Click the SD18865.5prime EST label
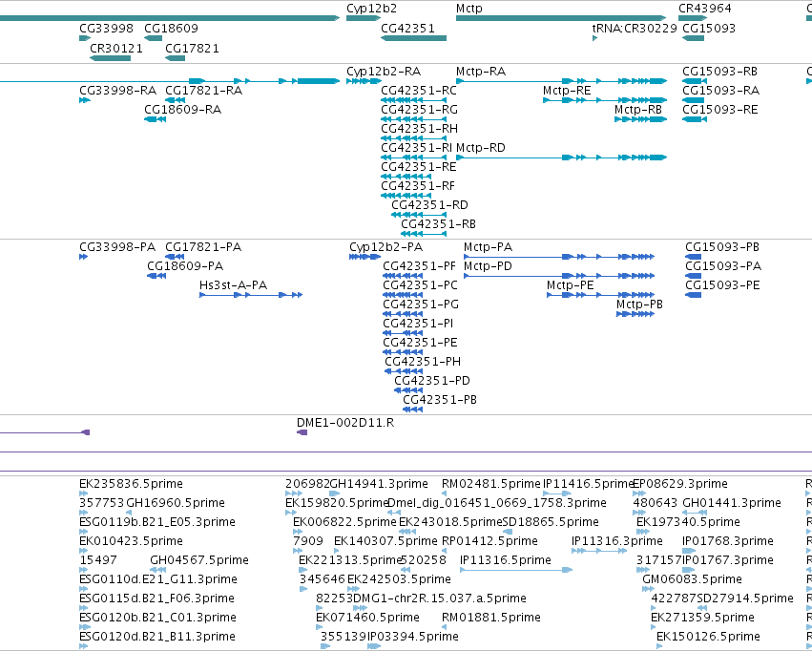812x651 pixels. pos(551,522)
